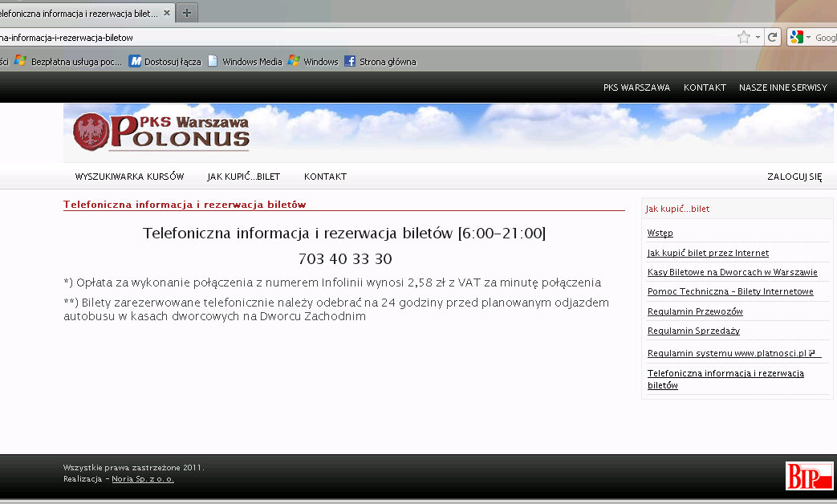The height and width of the screenshot is (504, 837).
Task: Open JAK KUPIĆ...BILET menu item
Action: (243, 177)
